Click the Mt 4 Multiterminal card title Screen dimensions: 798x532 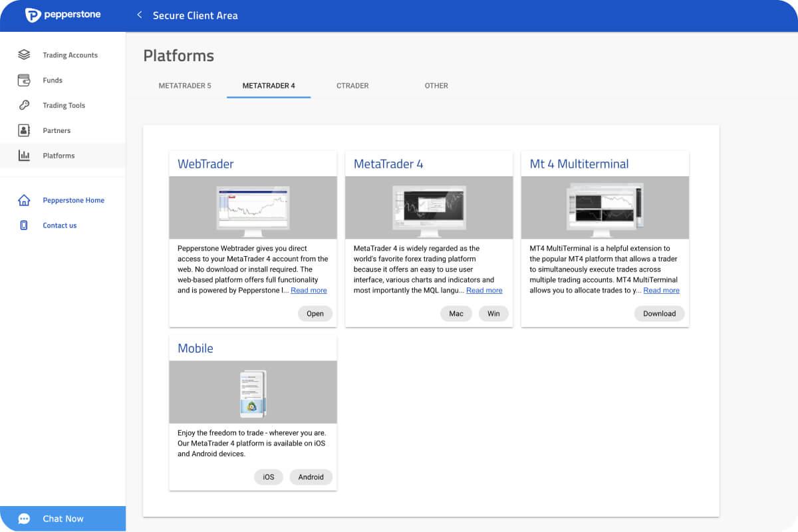pos(579,164)
